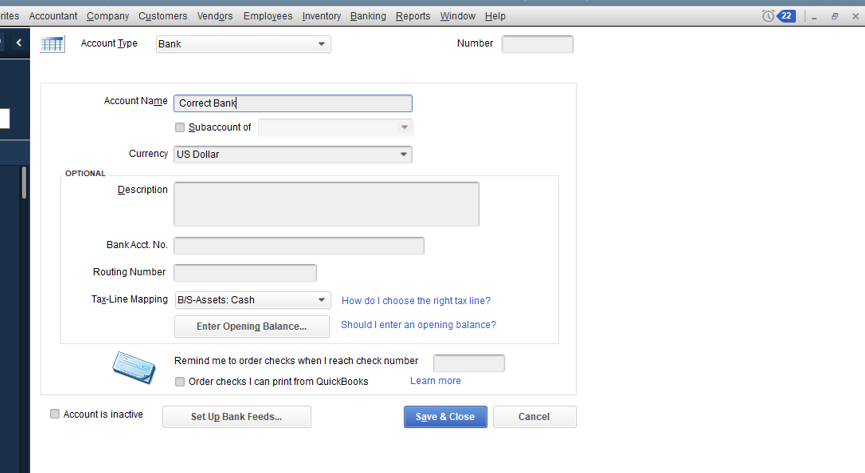This screenshot has width=865, height=473.
Task: Open the Account Type dropdown
Action: coord(243,44)
